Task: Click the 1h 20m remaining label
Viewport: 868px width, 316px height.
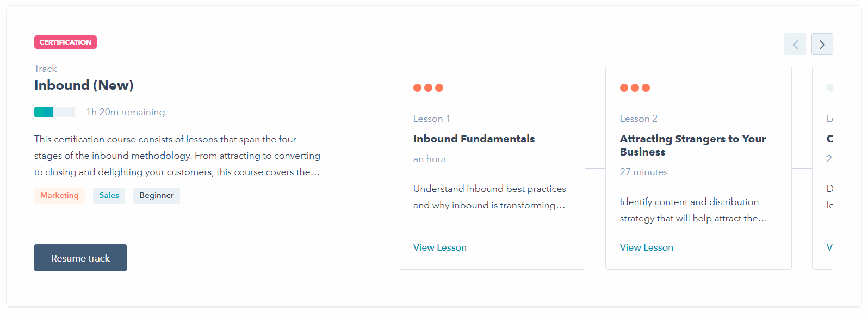Action: point(126,112)
